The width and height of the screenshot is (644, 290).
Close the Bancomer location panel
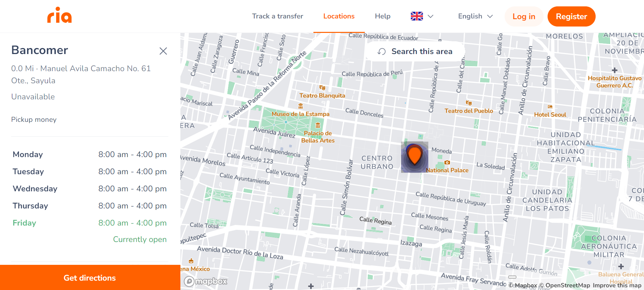point(163,51)
